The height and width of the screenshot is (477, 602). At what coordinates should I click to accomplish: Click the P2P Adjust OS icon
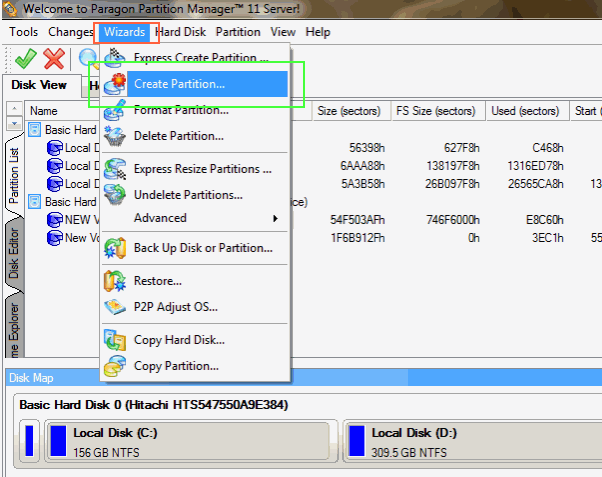pyautogui.click(x=116, y=307)
